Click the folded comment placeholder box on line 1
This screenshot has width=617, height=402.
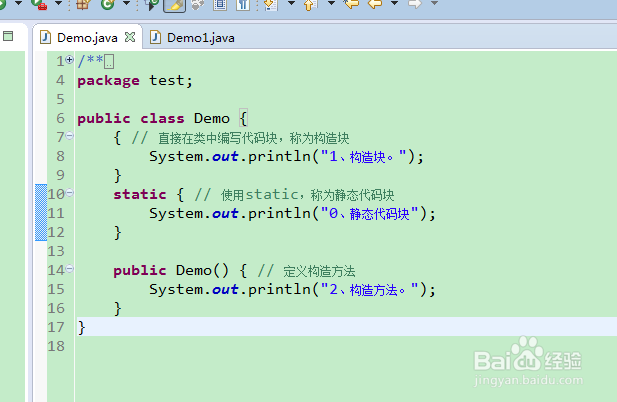pos(109,62)
